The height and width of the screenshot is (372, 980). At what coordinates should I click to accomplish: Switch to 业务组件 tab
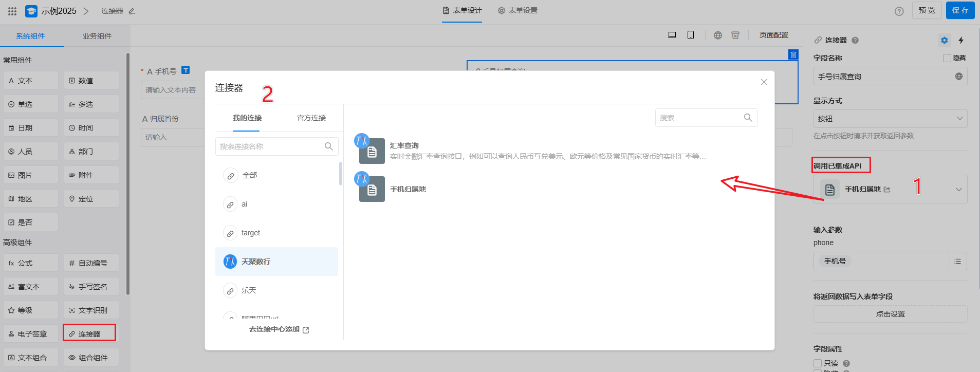(x=97, y=36)
